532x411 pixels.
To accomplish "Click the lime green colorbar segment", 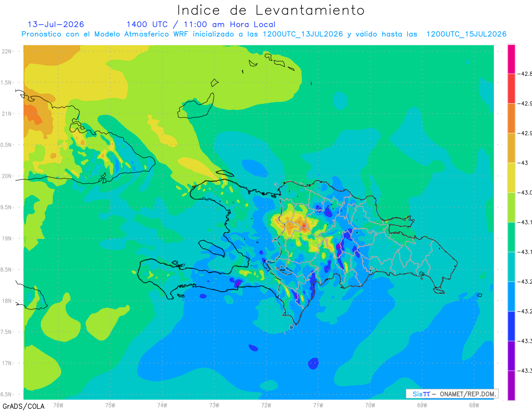I will point(511,207).
